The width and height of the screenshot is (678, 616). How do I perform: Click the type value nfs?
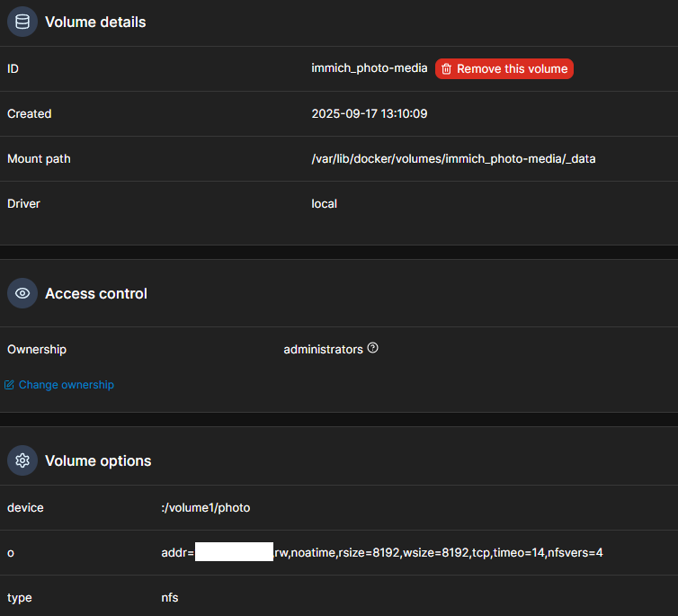170,597
